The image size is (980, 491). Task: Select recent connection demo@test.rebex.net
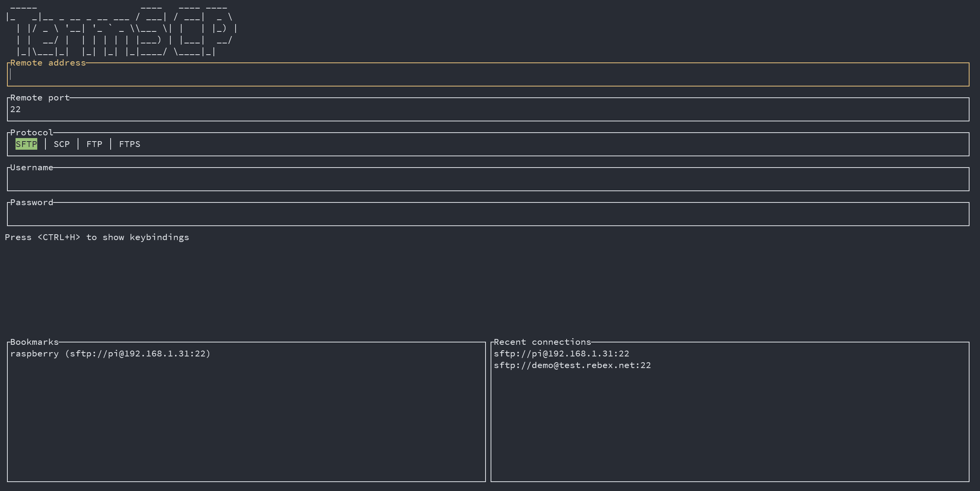(x=572, y=365)
